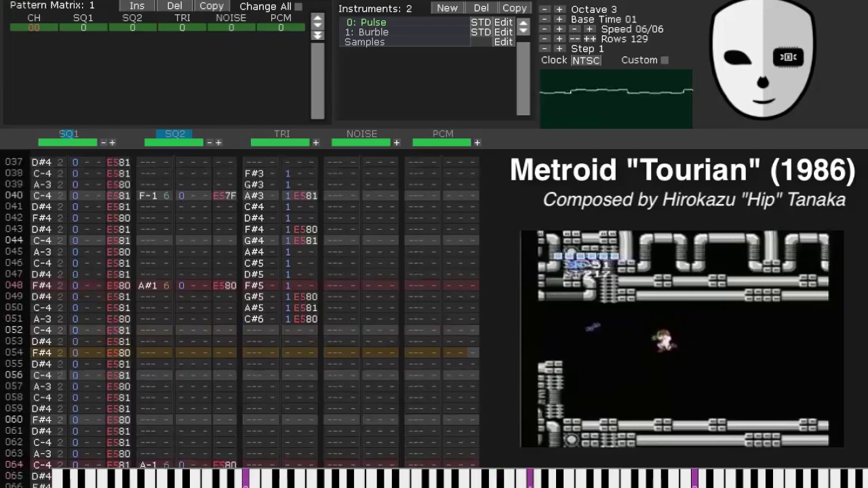The image size is (868, 488).
Task: Expand the NOISE channel with its plus icon
Action: tap(396, 142)
